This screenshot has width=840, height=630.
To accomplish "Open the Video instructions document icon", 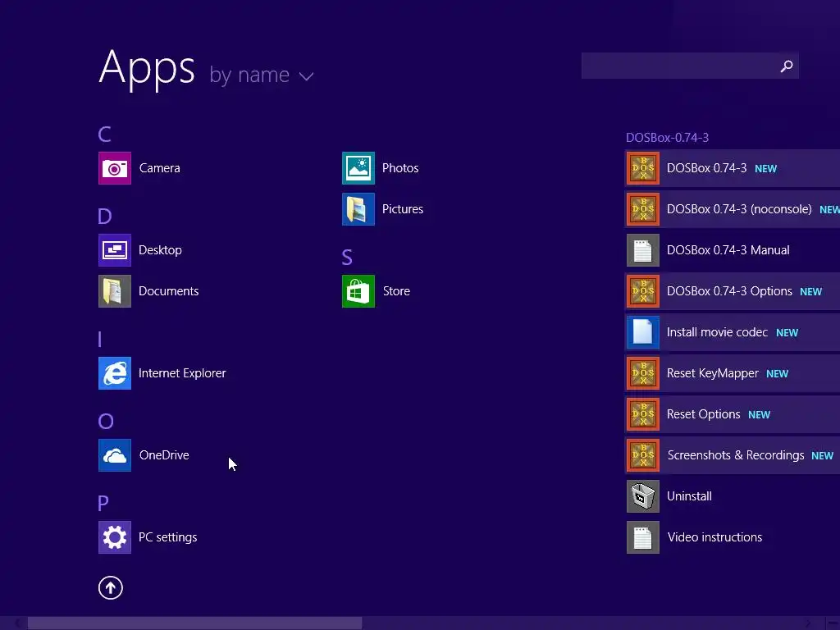I will tap(643, 537).
